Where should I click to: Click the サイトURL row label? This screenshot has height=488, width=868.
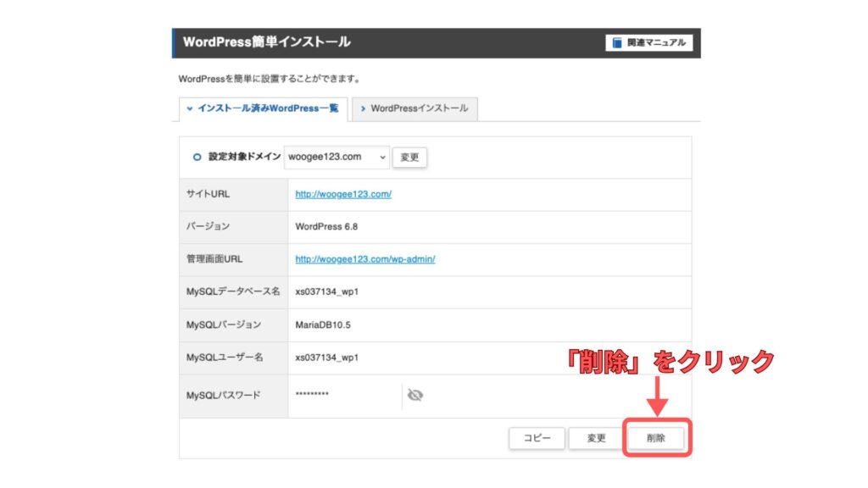(x=208, y=194)
